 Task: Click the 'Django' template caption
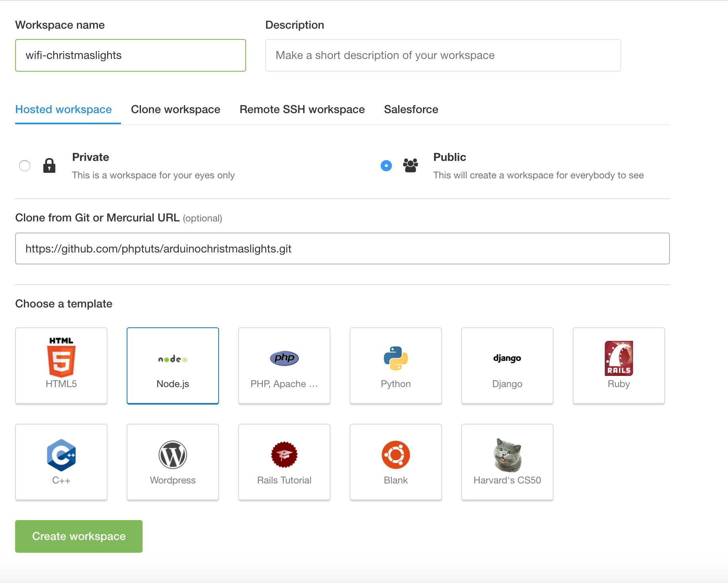point(507,384)
